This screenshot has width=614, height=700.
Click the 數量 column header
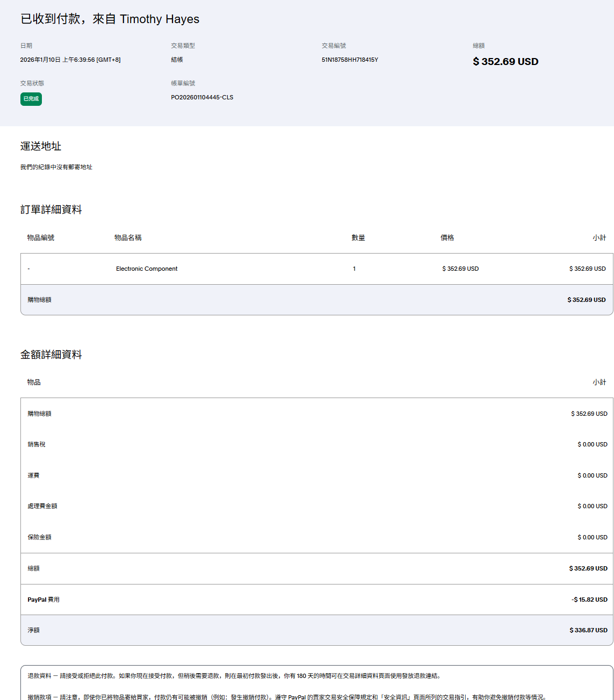pos(358,237)
